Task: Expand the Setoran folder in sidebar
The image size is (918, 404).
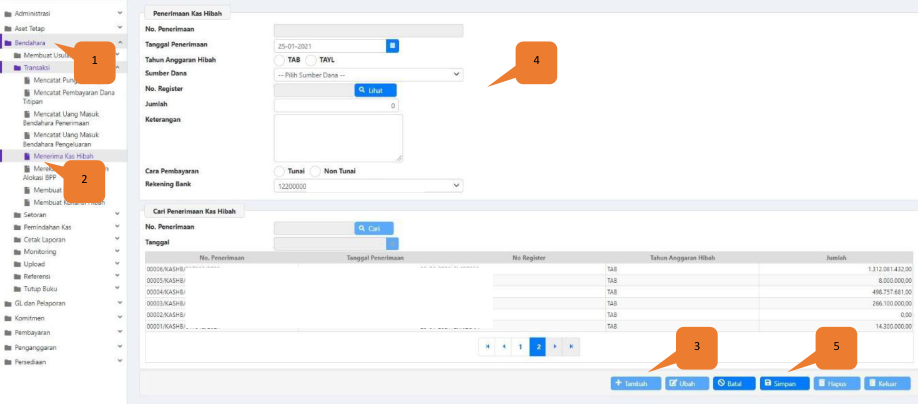Action: tap(35, 214)
